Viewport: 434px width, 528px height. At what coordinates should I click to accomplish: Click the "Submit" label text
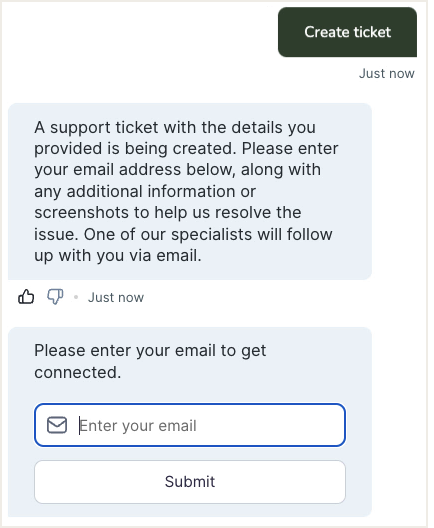click(190, 482)
